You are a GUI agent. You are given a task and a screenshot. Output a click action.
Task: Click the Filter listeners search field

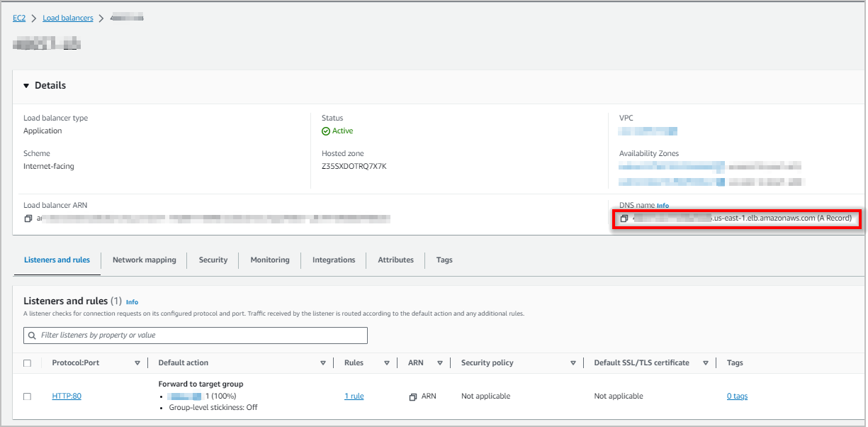[198, 335]
